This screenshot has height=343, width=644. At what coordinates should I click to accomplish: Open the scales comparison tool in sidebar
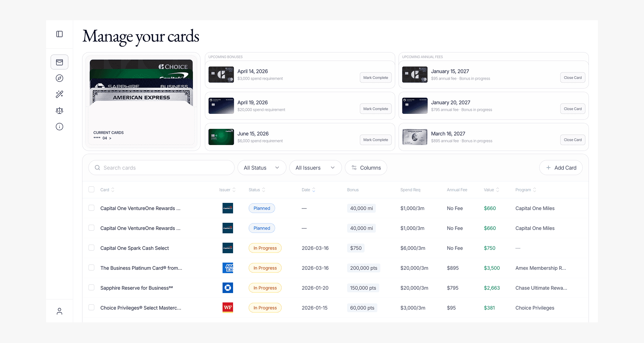click(59, 110)
